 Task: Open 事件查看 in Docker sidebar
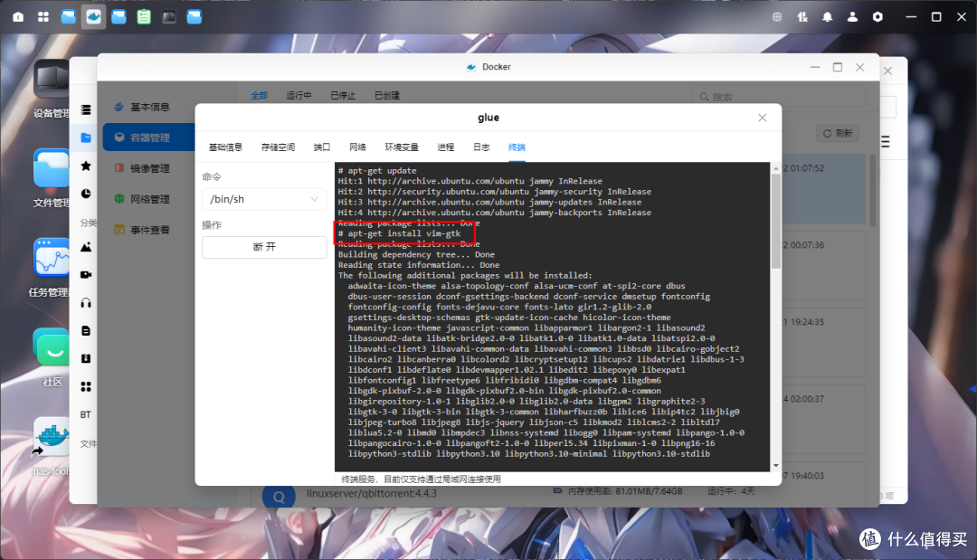click(x=148, y=230)
